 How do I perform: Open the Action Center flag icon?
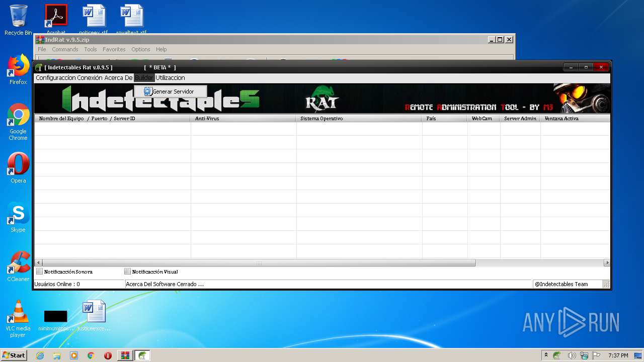click(x=596, y=355)
